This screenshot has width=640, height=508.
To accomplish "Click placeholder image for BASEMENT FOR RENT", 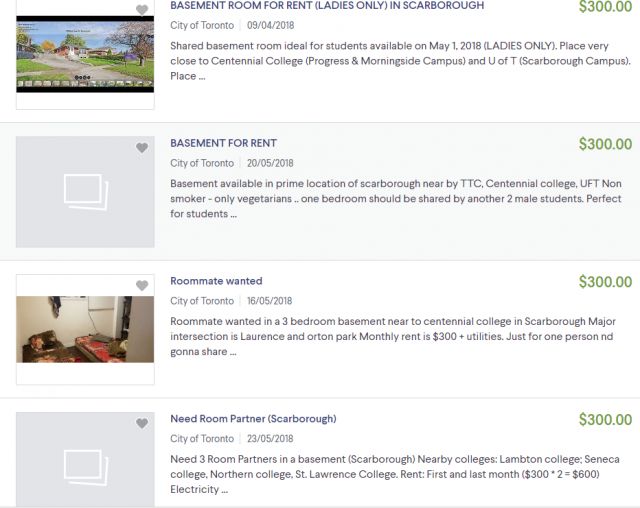I will tap(85, 192).
